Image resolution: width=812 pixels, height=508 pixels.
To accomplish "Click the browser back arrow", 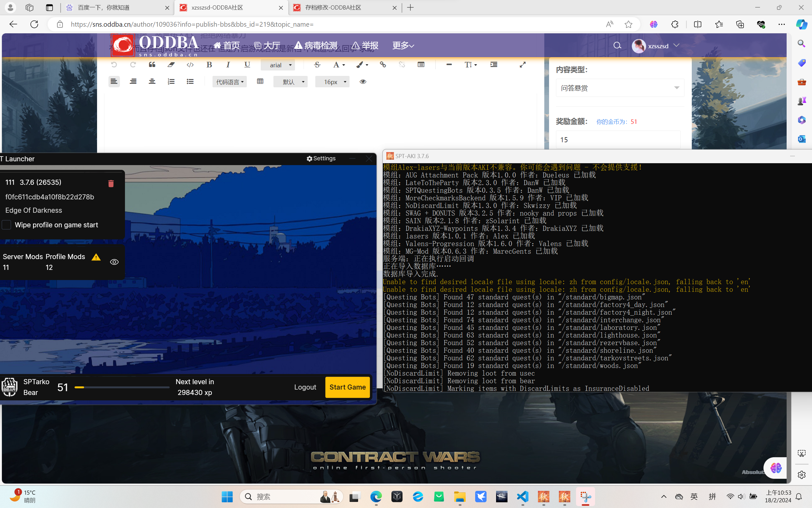I will point(13,24).
